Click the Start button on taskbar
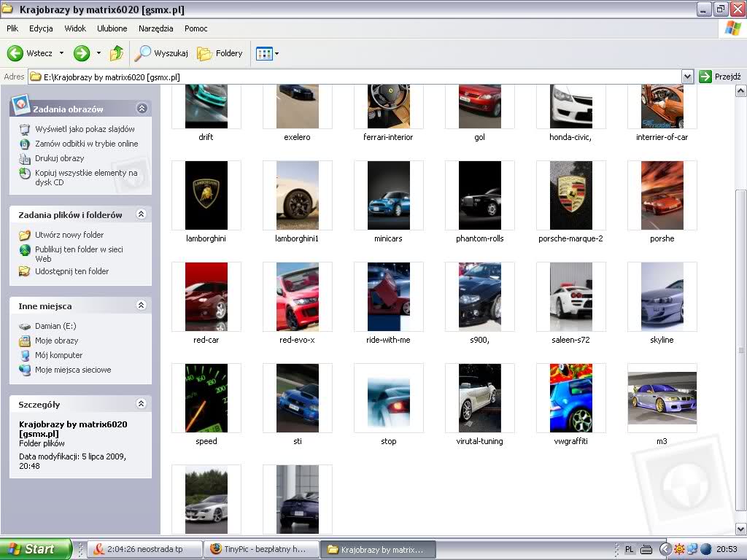This screenshot has width=747, height=560. pos(35,549)
